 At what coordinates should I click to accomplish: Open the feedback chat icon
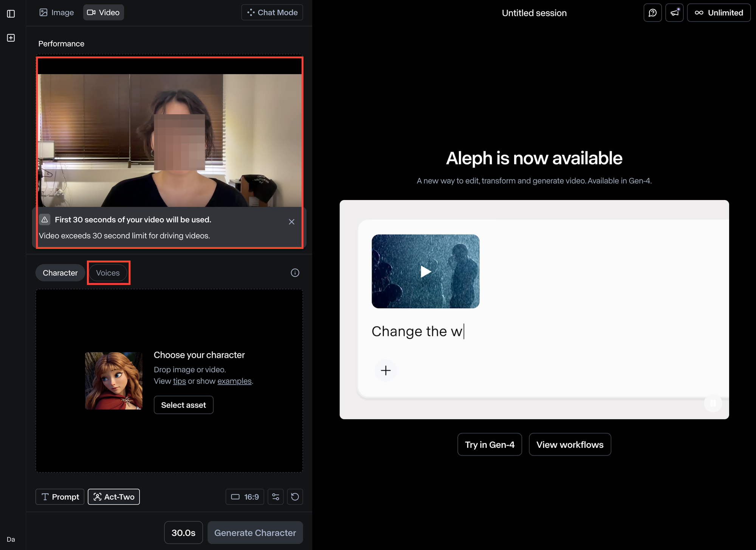(x=652, y=13)
